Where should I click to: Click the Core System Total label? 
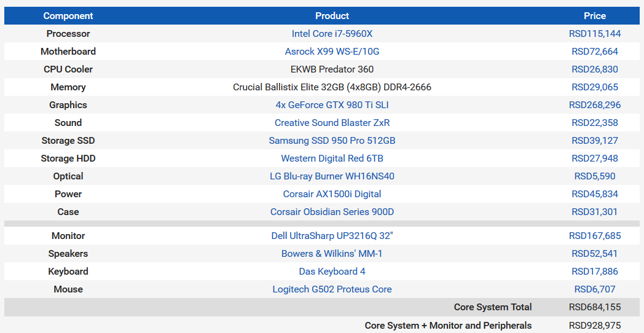click(x=493, y=307)
